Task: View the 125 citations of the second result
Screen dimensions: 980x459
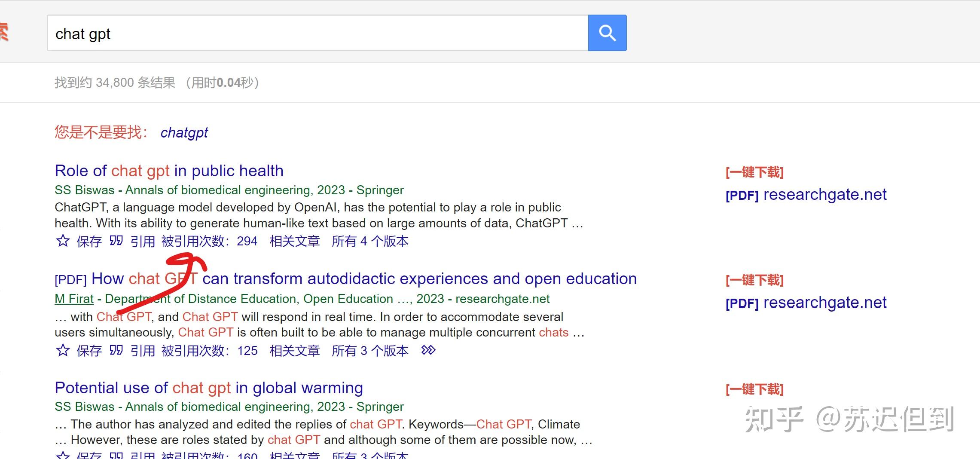Action: pyautogui.click(x=209, y=351)
